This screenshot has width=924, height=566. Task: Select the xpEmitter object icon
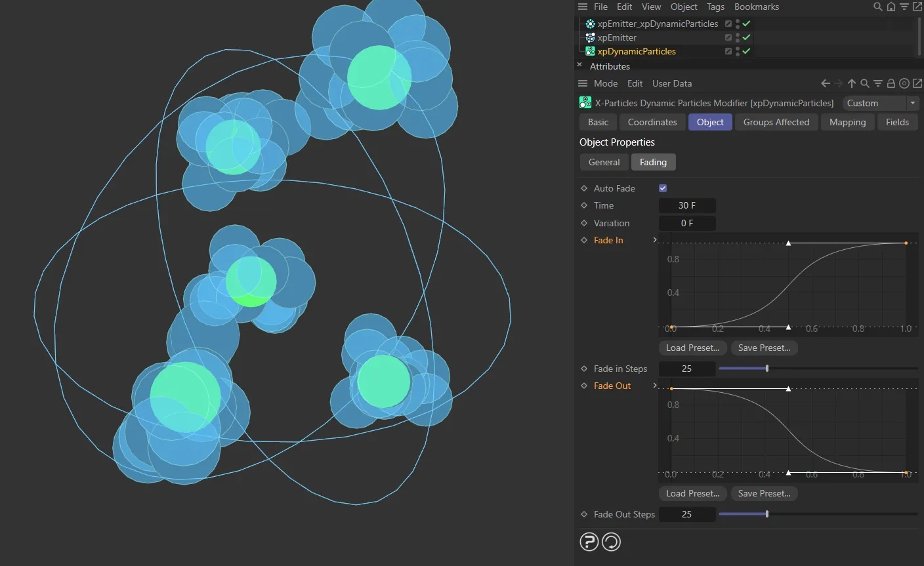point(589,37)
